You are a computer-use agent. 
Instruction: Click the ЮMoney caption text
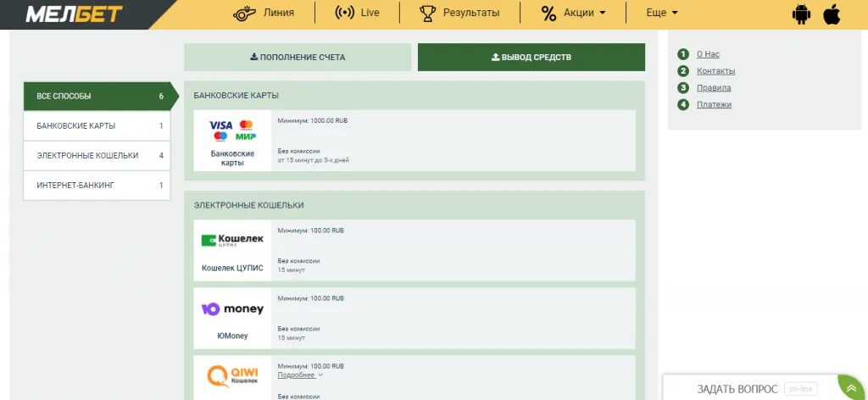(x=232, y=336)
